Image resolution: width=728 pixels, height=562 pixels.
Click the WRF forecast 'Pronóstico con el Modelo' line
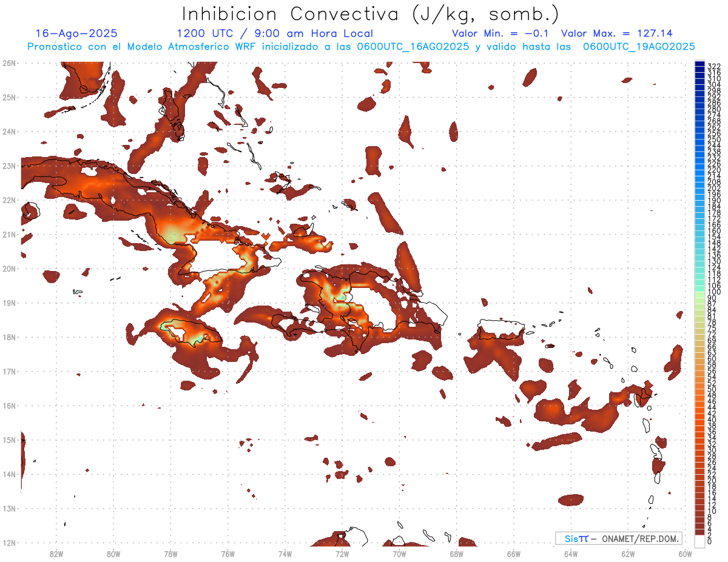[361, 47]
